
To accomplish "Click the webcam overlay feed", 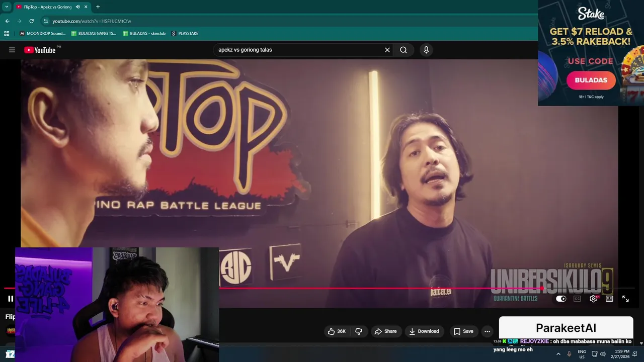I will click(x=117, y=305).
